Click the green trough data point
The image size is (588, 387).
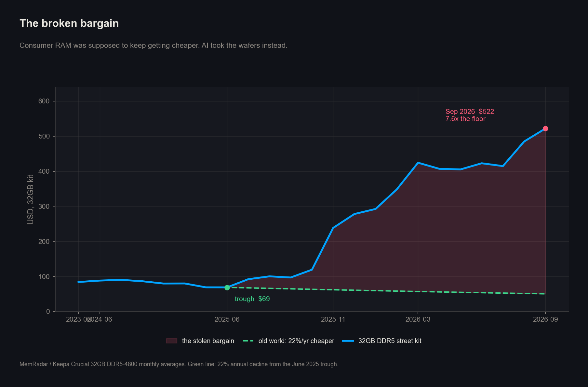pyautogui.click(x=227, y=287)
